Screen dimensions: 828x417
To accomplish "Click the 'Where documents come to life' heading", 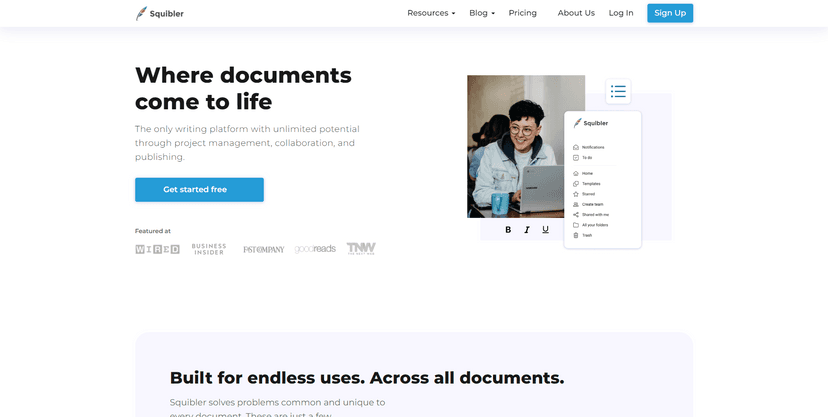I will [x=243, y=88].
